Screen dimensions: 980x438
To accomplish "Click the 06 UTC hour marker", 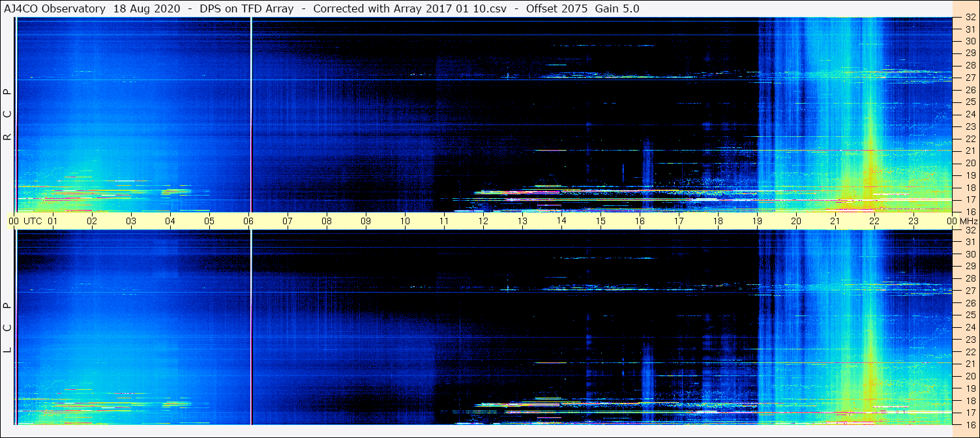I will 248,221.
